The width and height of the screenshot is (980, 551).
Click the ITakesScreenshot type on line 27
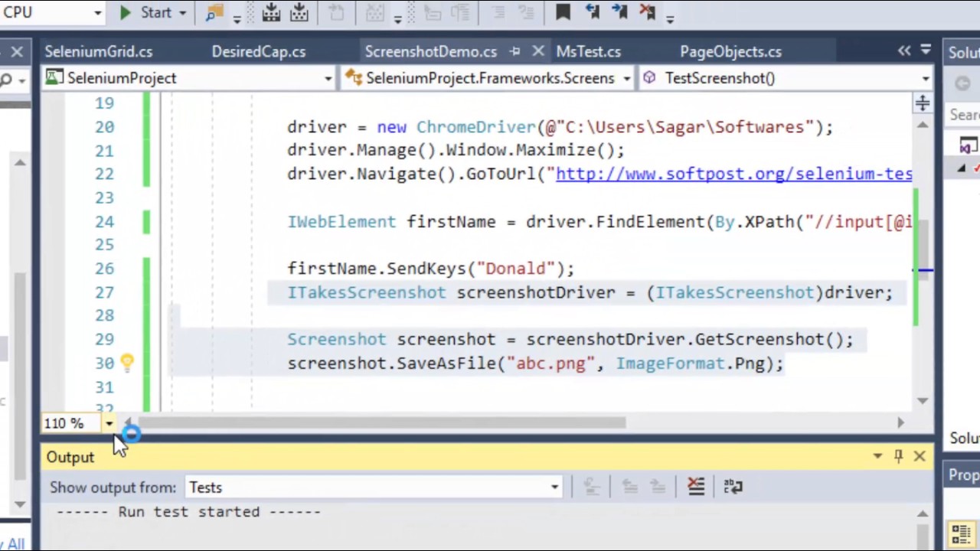[x=366, y=292]
